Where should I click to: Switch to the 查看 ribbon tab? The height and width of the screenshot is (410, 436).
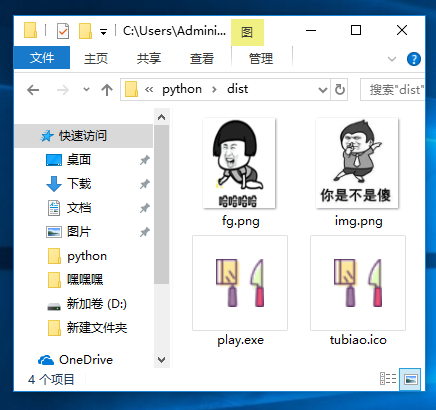click(x=202, y=59)
